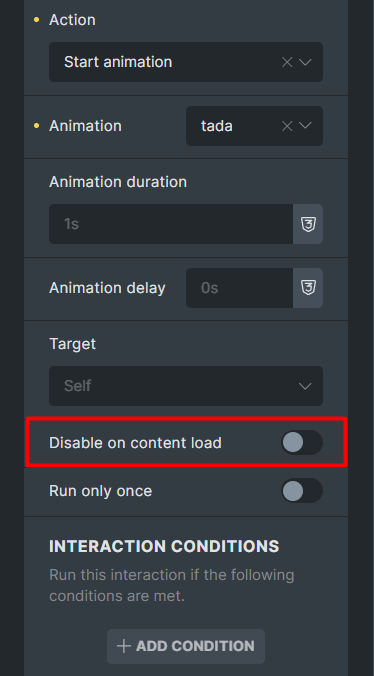Viewport: 374px width, 676px height.
Task: Enable the Run only once switch
Action: tap(302, 491)
